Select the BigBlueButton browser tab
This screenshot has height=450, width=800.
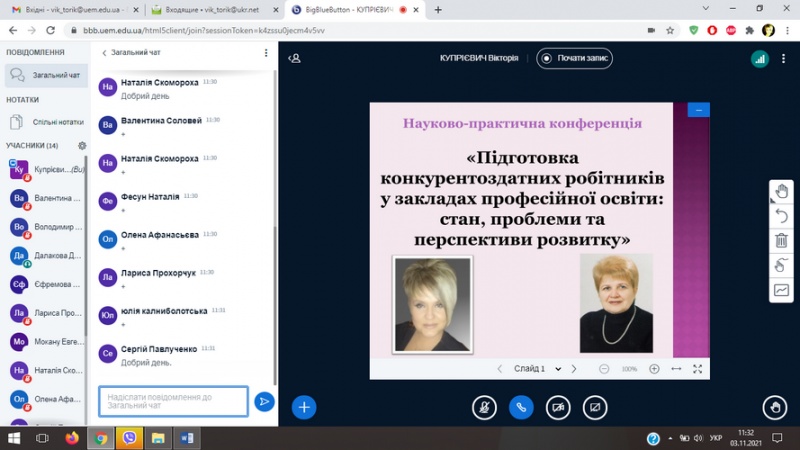(x=355, y=10)
